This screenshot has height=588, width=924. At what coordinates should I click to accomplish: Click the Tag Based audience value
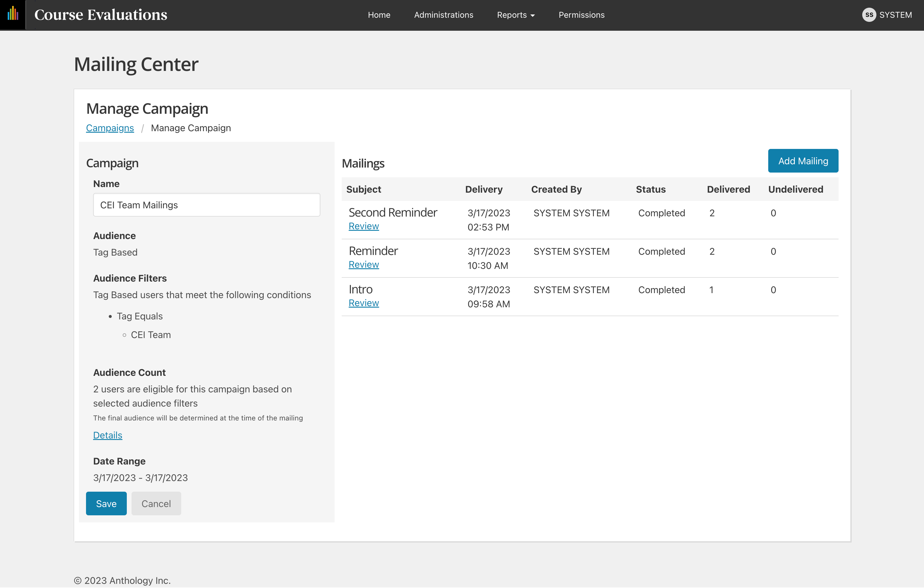(115, 252)
